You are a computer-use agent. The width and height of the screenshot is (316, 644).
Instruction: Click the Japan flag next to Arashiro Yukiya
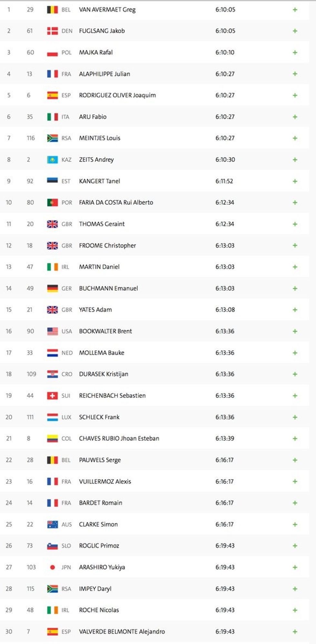(52, 567)
